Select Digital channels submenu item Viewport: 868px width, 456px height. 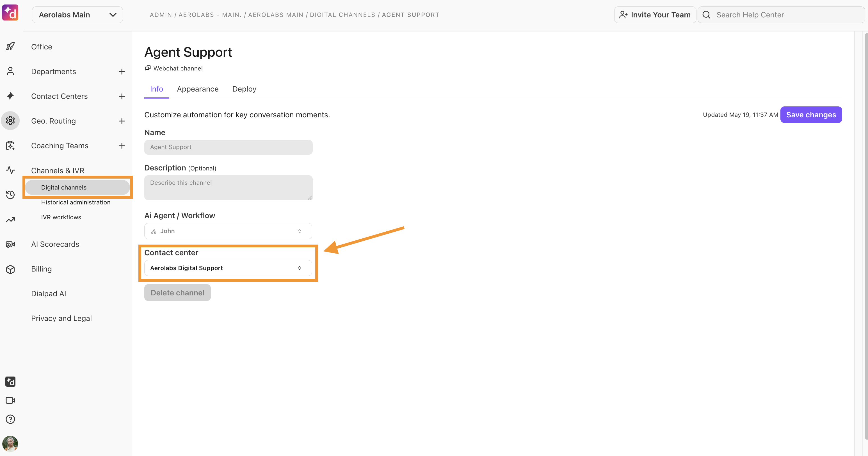(77, 187)
